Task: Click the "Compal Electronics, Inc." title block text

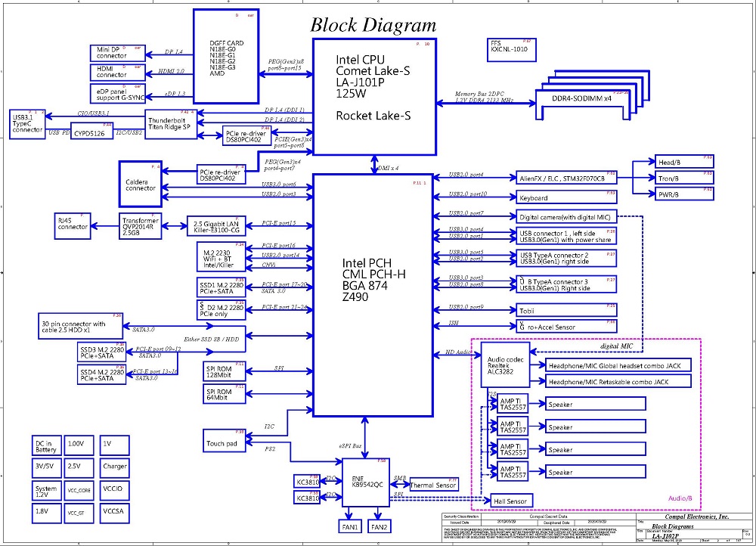Action: tap(697, 517)
